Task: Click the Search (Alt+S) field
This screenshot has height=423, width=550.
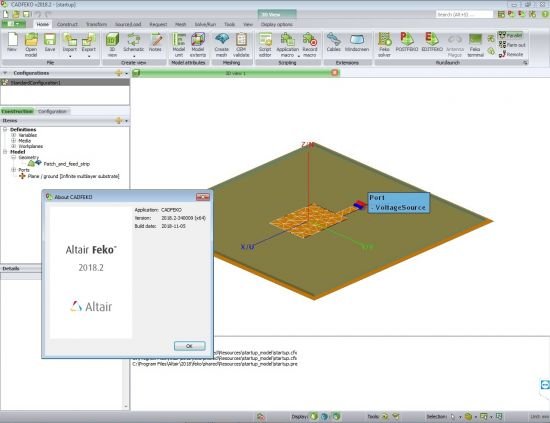Action: (464, 14)
